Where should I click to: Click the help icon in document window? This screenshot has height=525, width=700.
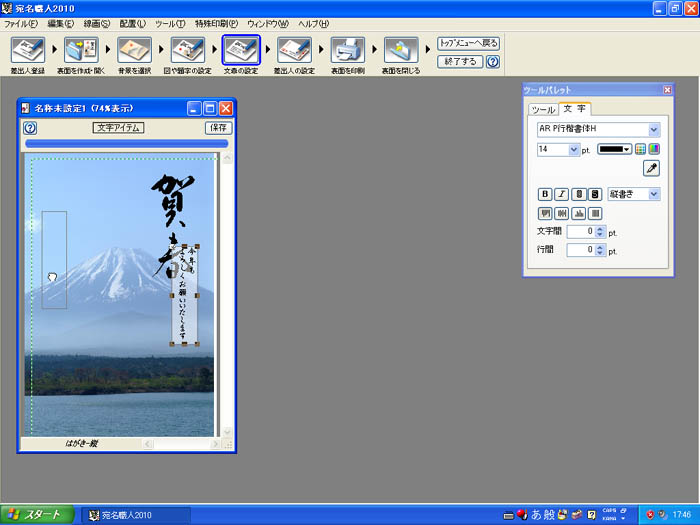(x=30, y=128)
